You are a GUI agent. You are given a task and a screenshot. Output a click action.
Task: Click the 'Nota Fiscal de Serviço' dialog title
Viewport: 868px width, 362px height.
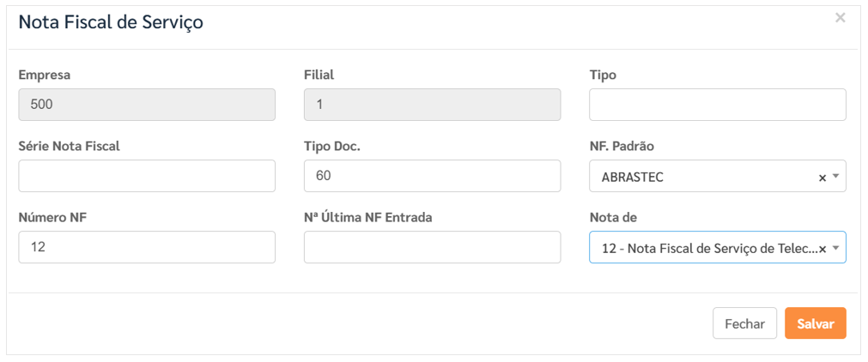[x=111, y=23]
